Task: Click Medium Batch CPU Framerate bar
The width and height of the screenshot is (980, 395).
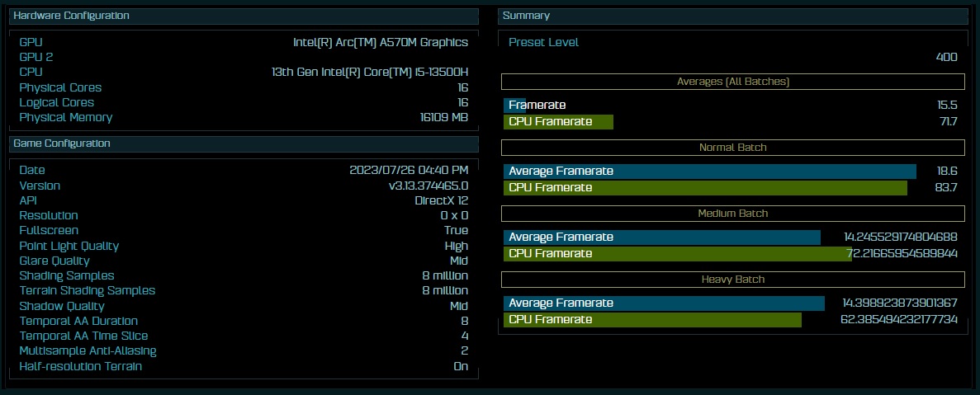Action: click(x=678, y=253)
